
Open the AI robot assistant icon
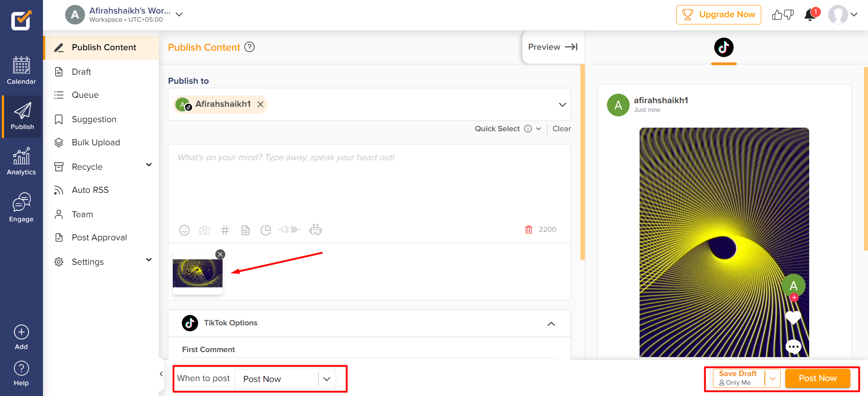coord(315,230)
